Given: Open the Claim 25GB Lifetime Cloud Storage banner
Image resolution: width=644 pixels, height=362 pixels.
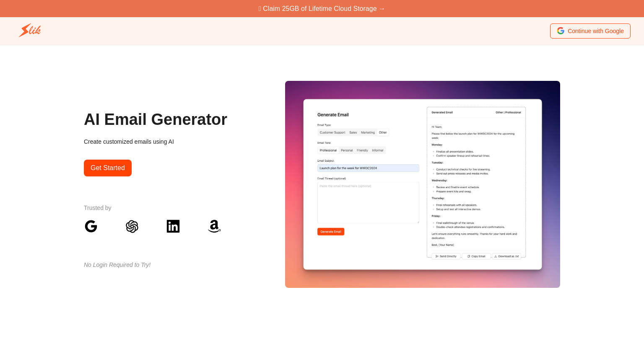Looking at the screenshot, I should click(x=322, y=8).
